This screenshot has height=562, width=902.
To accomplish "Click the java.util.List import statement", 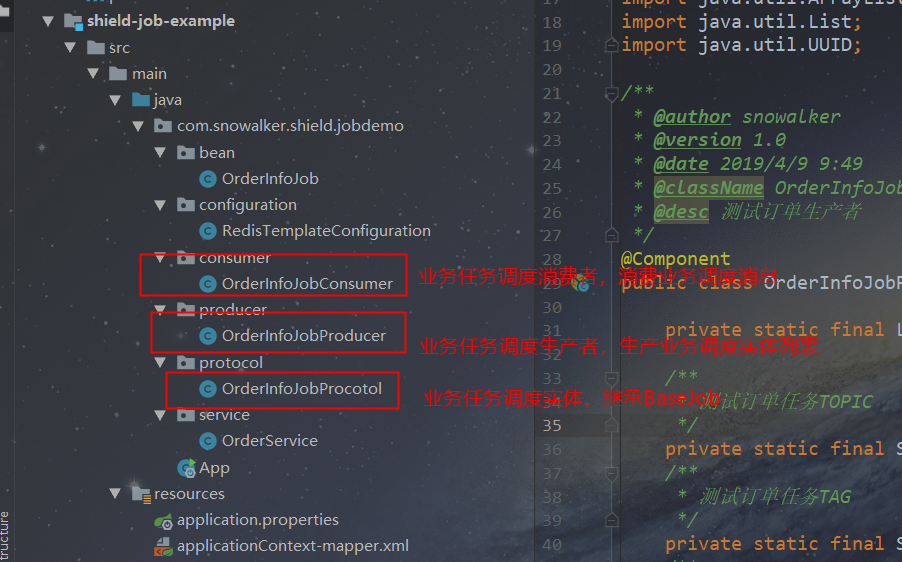I will 742,22.
